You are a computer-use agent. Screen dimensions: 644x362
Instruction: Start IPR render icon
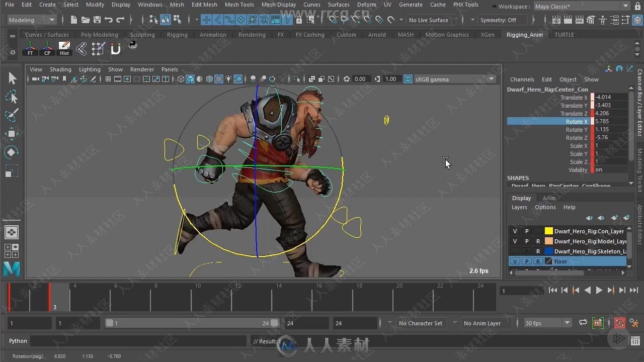click(580, 20)
